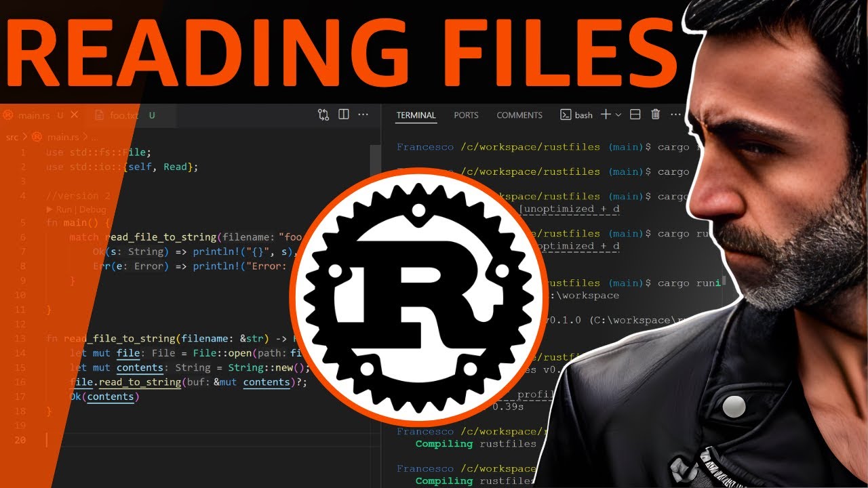Viewport: 868px width, 488px height.
Task: Click the 'let mut contents' declaration line
Action: point(190,368)
